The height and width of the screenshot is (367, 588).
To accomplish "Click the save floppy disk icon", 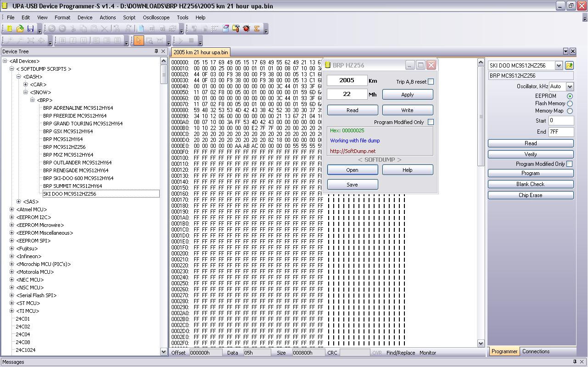I will coord(30,28).
